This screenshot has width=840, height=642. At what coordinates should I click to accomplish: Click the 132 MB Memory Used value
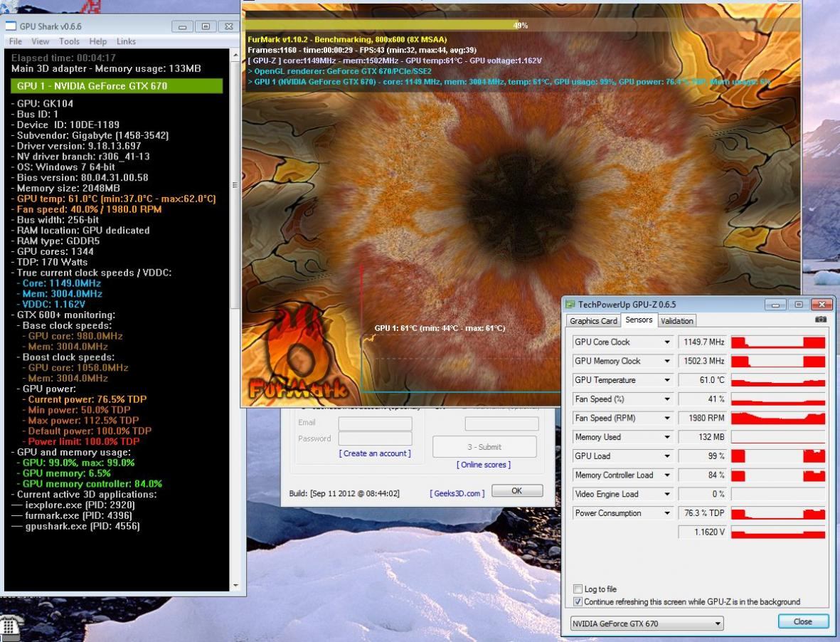tap(703, 437)
